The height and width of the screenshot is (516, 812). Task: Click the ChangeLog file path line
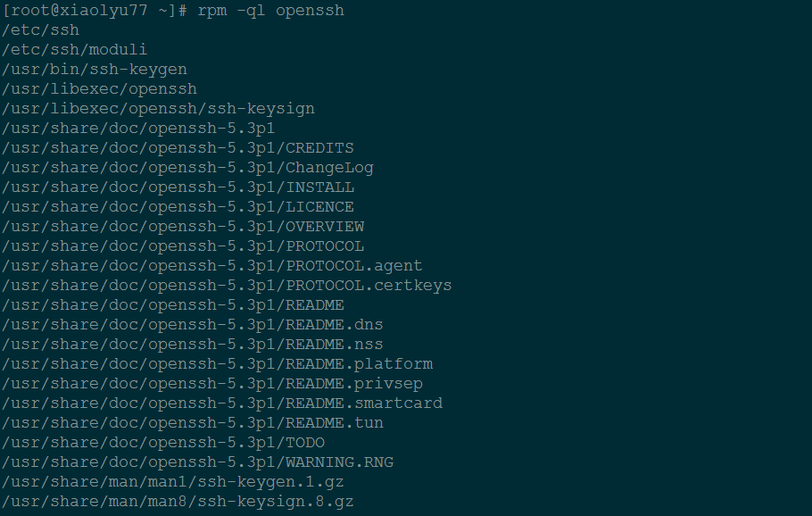(x=187, y=168)
